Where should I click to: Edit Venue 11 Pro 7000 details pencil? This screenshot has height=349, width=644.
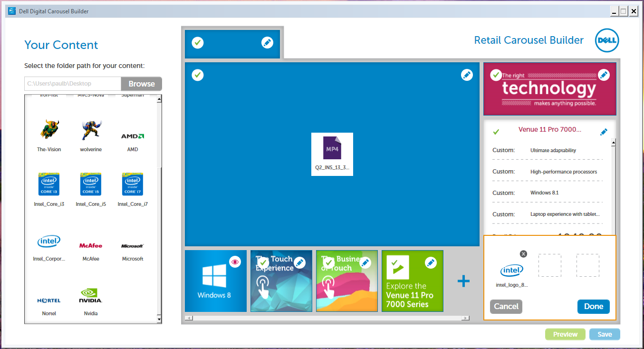pyautogui.click(x=604, y=132)
